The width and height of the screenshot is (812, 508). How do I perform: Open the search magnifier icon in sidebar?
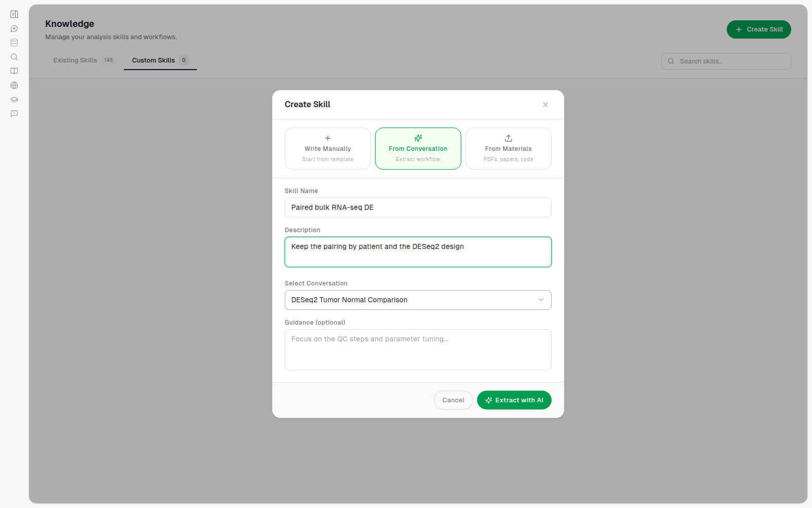pyautogui.click(x=14, y=57)
